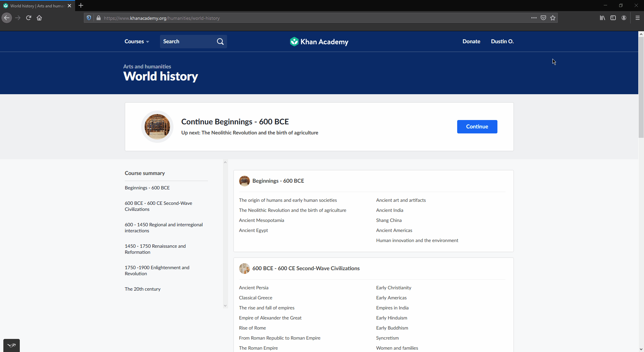644x352 pixels.
Task: Select 600 - 1450 Regional and interregional interactions
Action: [x=164, y=228]
